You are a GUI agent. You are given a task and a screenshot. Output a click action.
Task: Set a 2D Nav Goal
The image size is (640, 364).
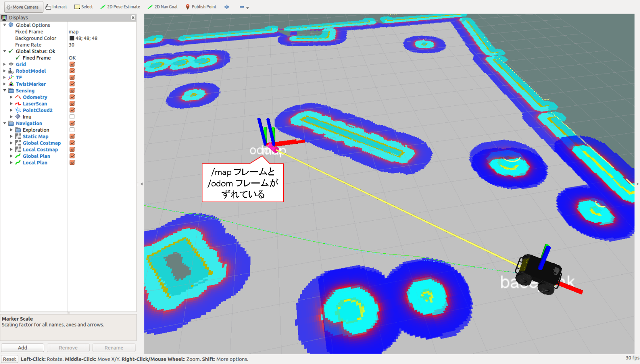click(162, 7)
